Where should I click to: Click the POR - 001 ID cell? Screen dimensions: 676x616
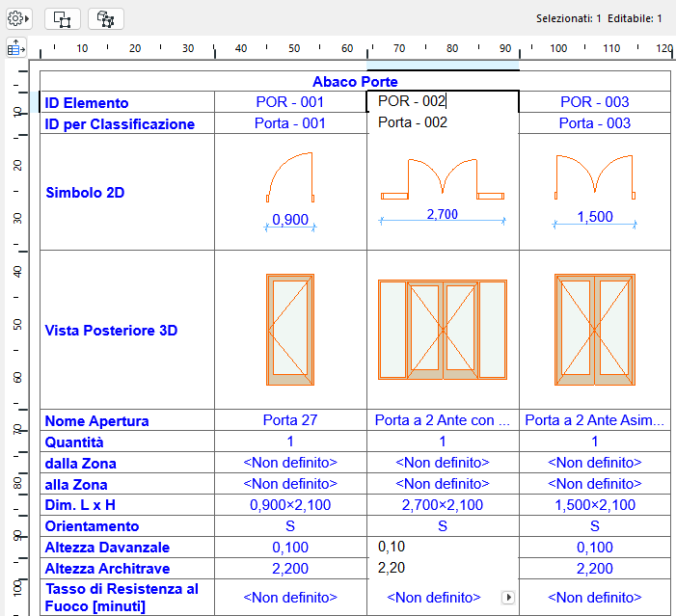point(290,102)
